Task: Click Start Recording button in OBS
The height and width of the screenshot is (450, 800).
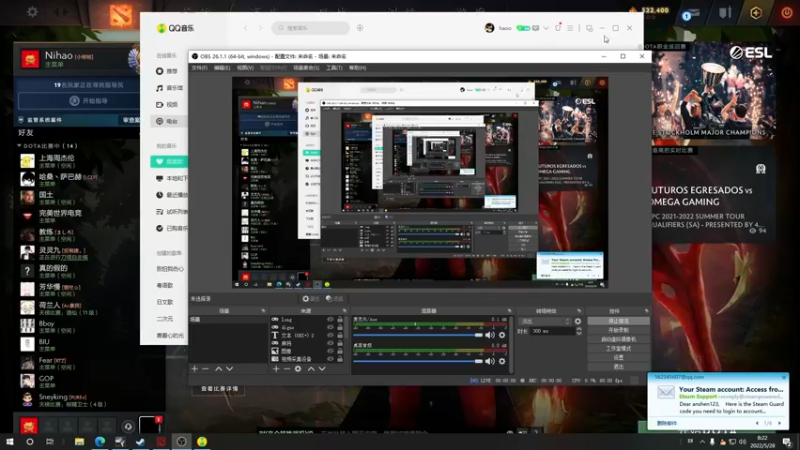Action: [618, 330]
